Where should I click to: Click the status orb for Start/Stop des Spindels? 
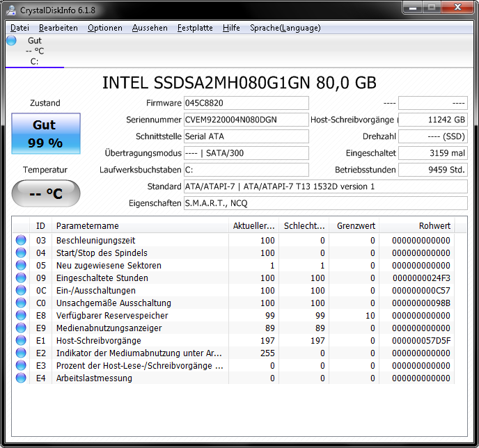point(21,253)
